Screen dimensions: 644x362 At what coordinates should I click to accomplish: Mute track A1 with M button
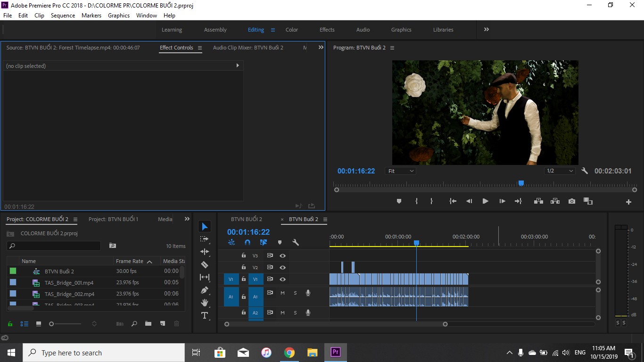(x=282, y=293)
